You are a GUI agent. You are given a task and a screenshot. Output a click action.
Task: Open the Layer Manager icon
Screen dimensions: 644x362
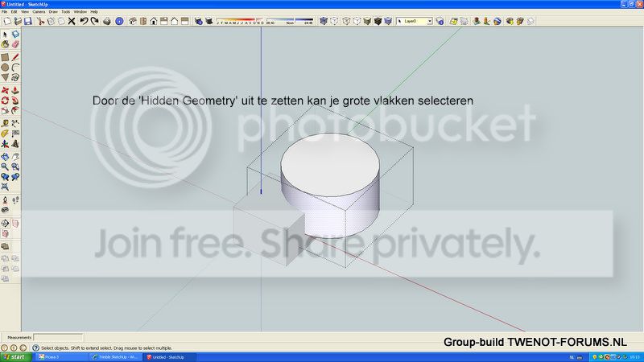tap(440, 21)
